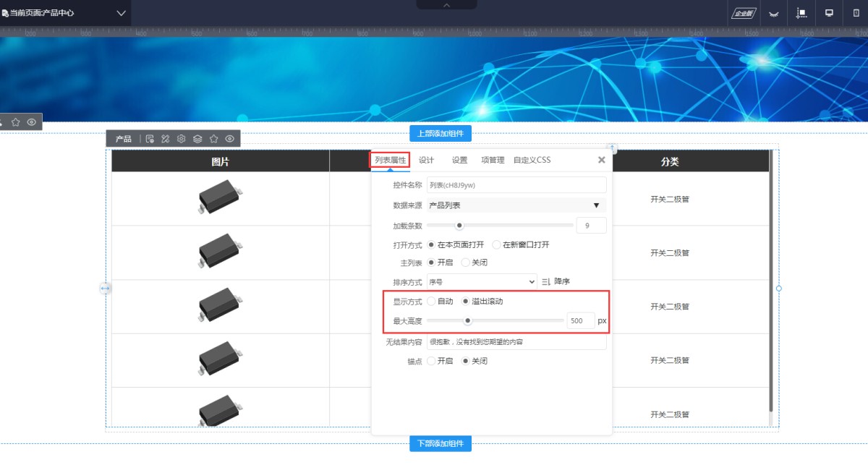Viewport: 868px width, 465px height.
Task: Switch to the 设计 tab
Action: point(427,160)
